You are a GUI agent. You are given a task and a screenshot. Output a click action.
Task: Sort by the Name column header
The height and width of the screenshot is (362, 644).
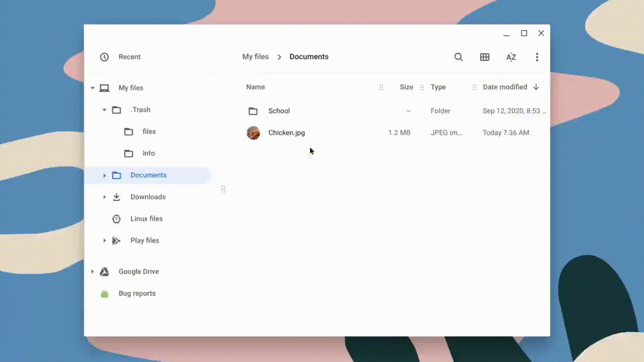(255, 87)
